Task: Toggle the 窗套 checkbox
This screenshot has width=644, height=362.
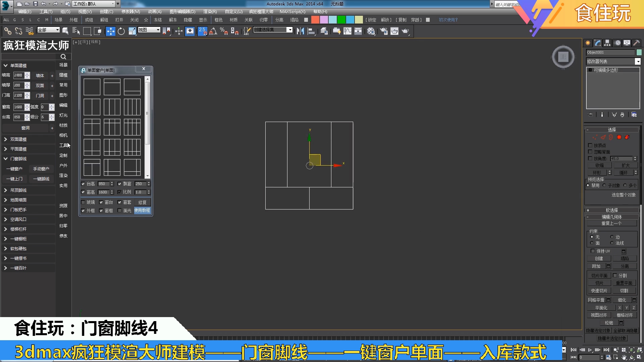Action: click(119, 202)
